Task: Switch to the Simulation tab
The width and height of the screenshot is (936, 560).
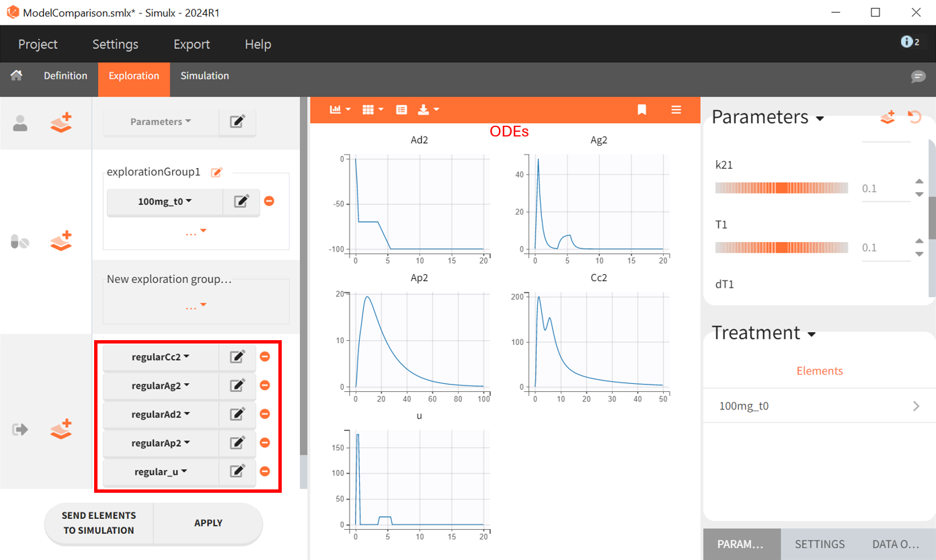Action: click(x=204, y=76)
